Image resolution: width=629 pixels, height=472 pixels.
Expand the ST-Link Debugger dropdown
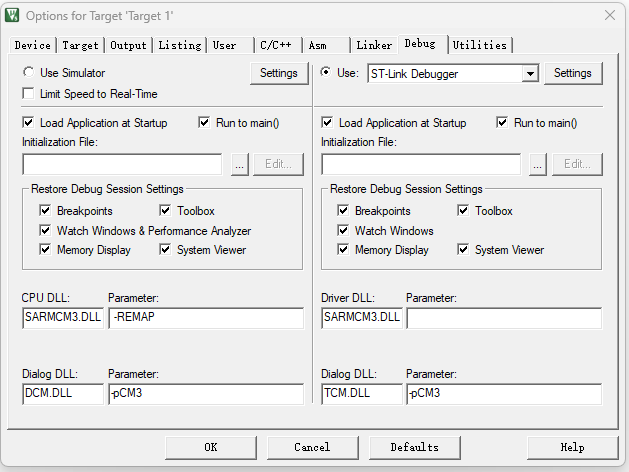coord(530,74)
